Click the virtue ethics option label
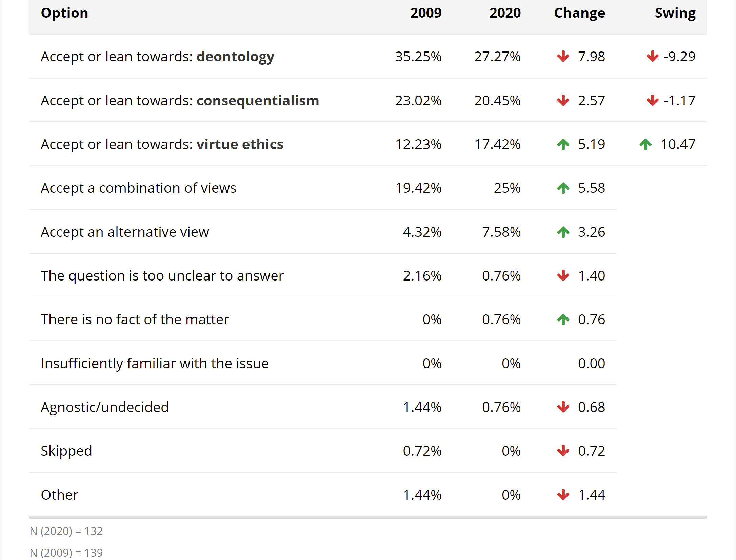This screenshot has height=560, width=736. 240,144
